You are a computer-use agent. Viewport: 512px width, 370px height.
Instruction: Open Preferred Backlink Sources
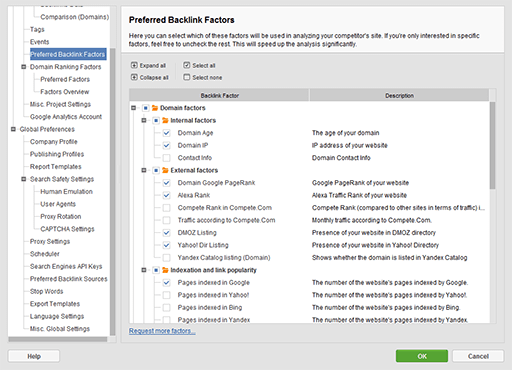click(x=69, y=279)
